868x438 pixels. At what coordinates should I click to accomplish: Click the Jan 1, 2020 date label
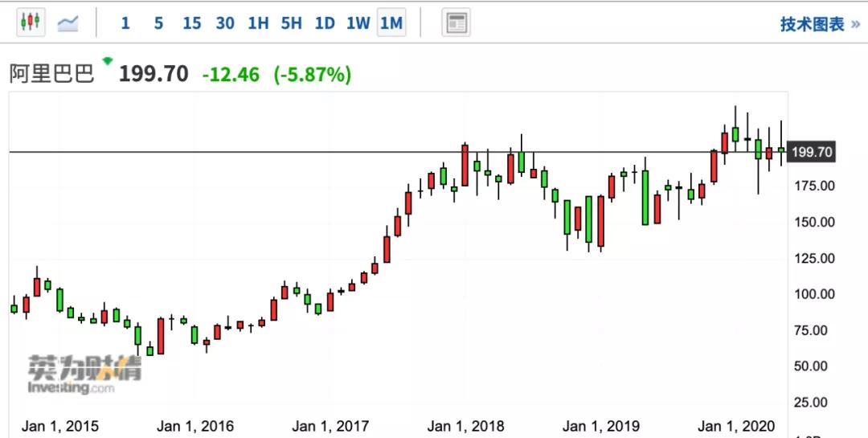pyautogui.click(x=735, y=426)
